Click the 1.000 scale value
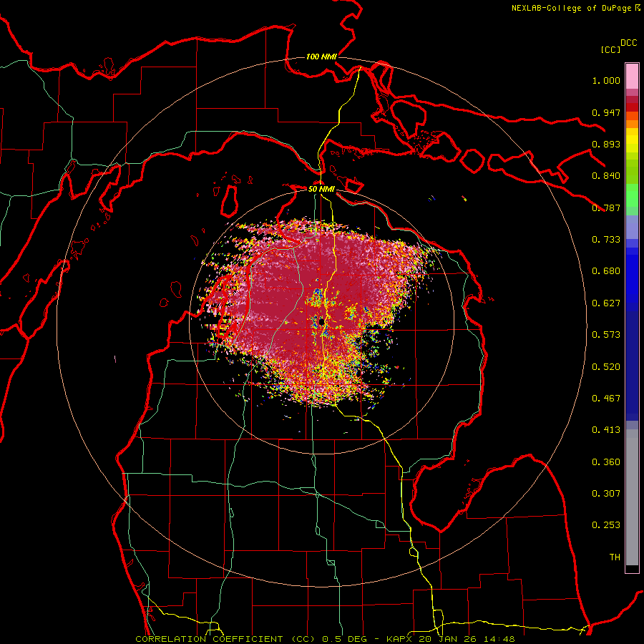This screenshot has width=644, height=644. (606, 80)
